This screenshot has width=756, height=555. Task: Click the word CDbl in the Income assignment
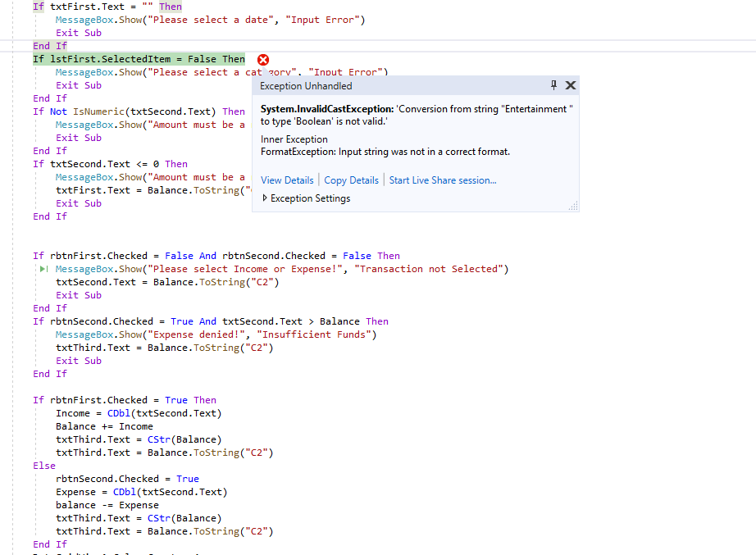tap(118, 412)
